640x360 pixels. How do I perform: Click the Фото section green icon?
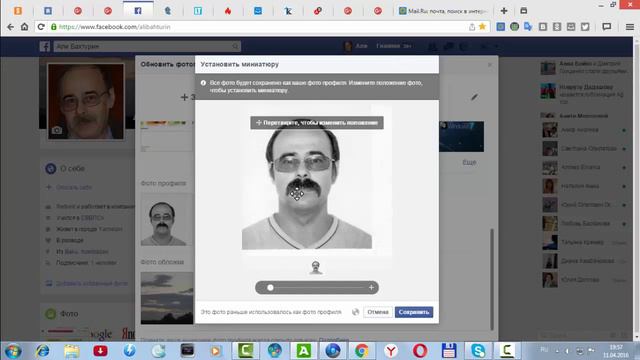pyautogui.click(x=51, y=313)
